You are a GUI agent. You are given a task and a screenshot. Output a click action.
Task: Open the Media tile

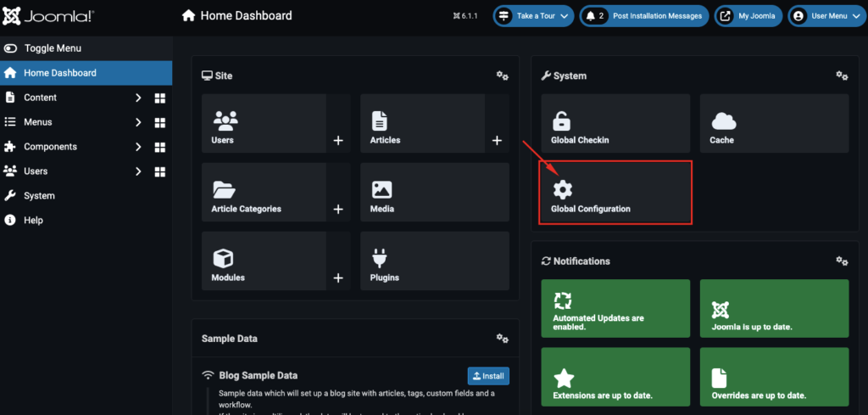tap(435, 193)
